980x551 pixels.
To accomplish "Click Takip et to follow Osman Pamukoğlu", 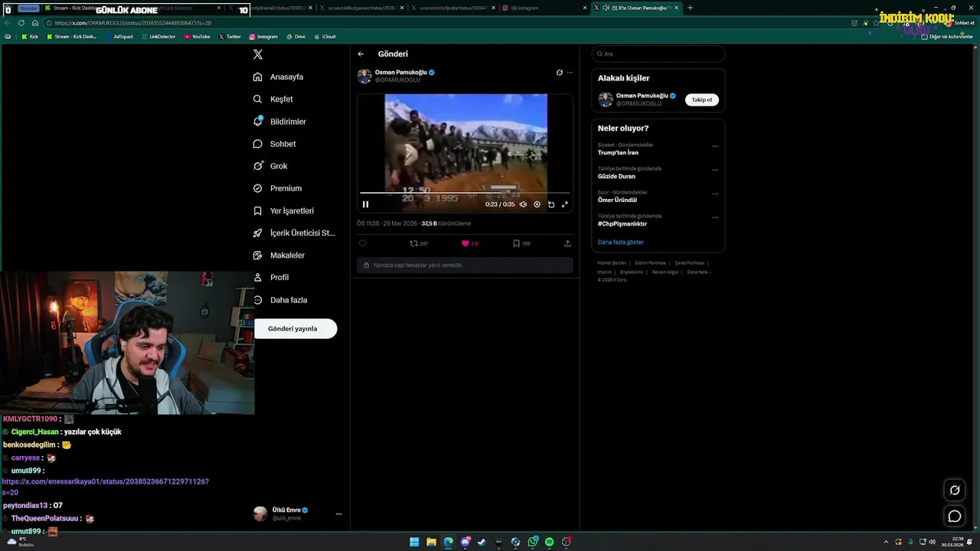I will (702, 99).
